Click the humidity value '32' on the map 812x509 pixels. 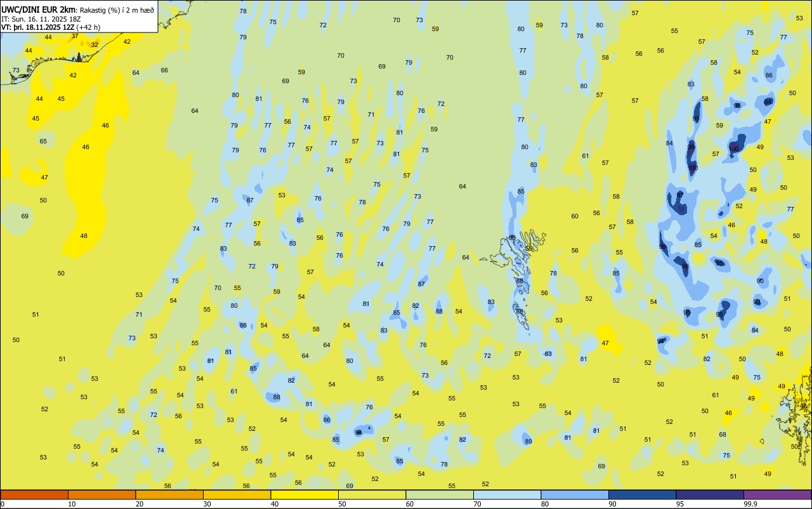click(x=95, y=44)
